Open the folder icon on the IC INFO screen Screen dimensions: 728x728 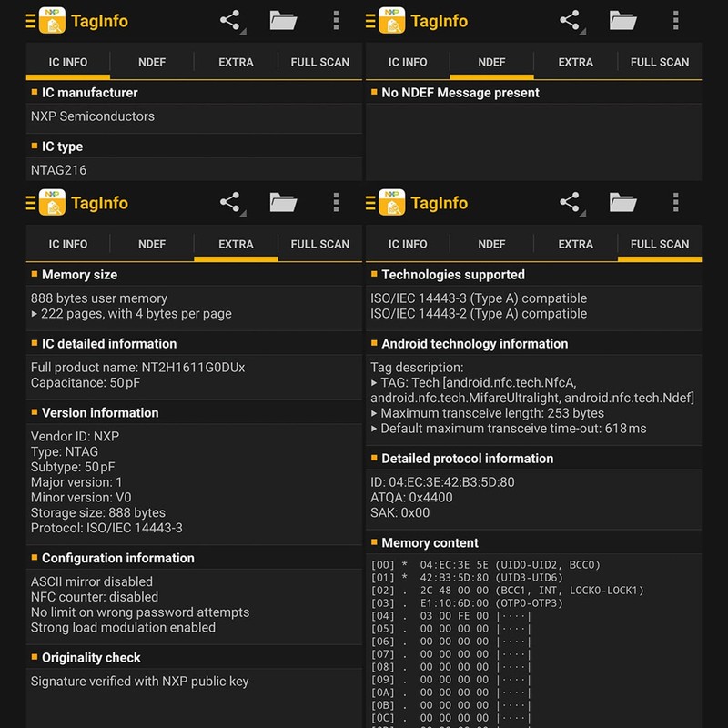(284, 20)
